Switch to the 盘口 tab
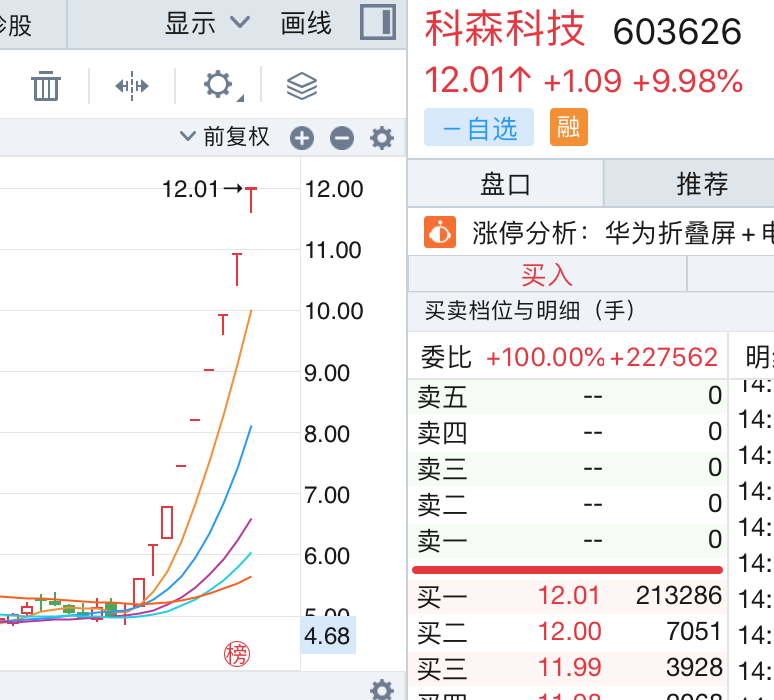Screen dimensions: 774x700 click(x=505, y=184)
